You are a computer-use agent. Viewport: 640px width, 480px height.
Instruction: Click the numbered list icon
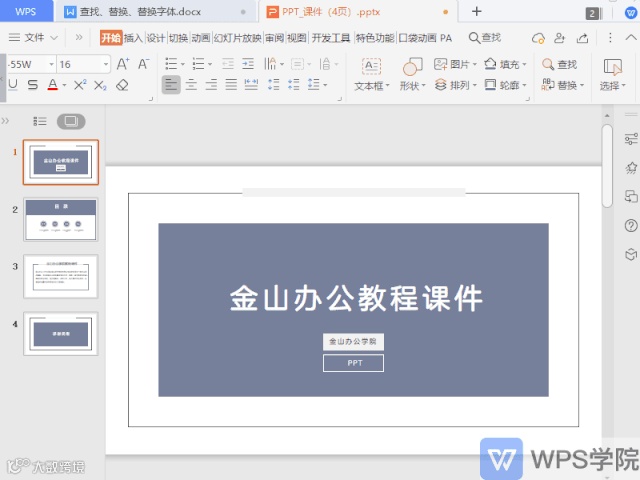point(198,64)
